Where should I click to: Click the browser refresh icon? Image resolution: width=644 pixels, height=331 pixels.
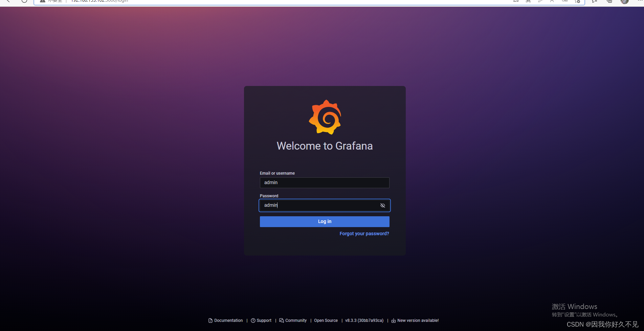24,1
